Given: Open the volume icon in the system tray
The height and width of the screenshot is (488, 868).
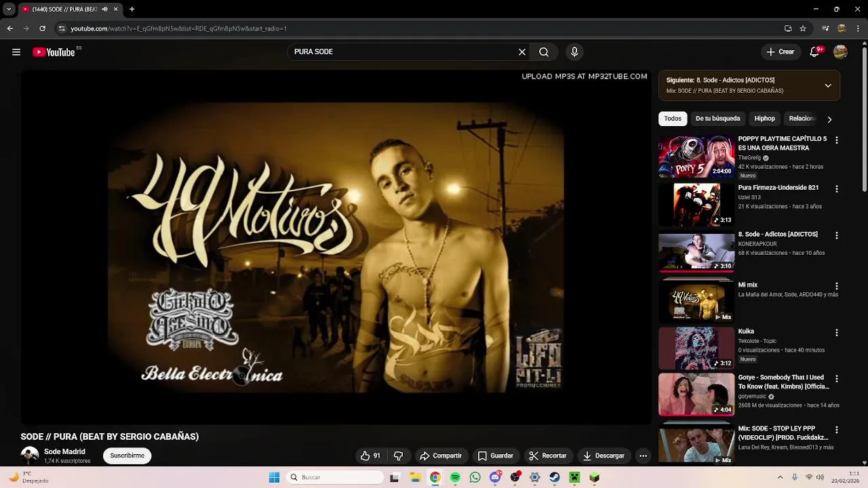Looking at the screenshot, I should 821,477.
